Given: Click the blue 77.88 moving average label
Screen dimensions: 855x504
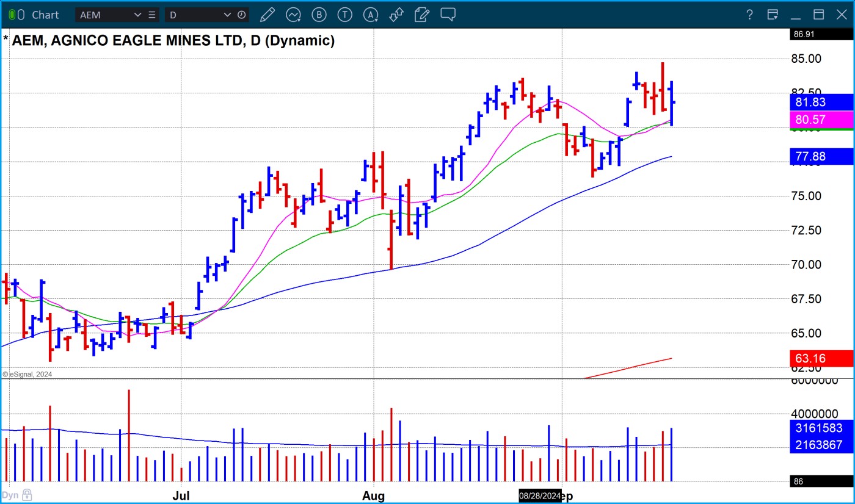Looking at the screenshot, I should click(x=821, y=156).
